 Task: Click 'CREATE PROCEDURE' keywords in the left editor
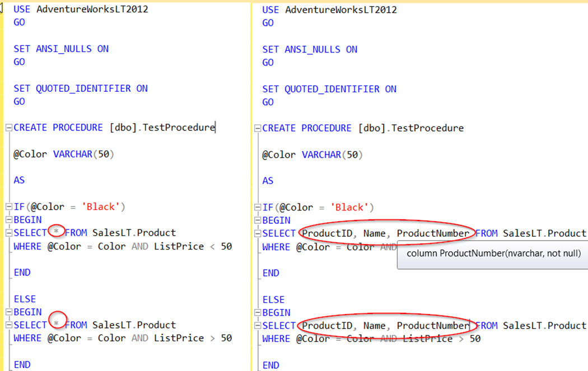pos(58,128)
